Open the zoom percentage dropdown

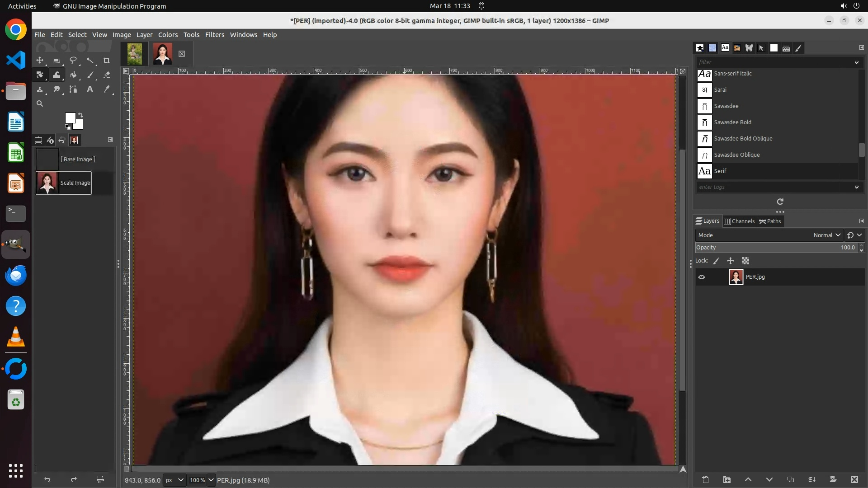pyautogui.click(x=211, y=480)
